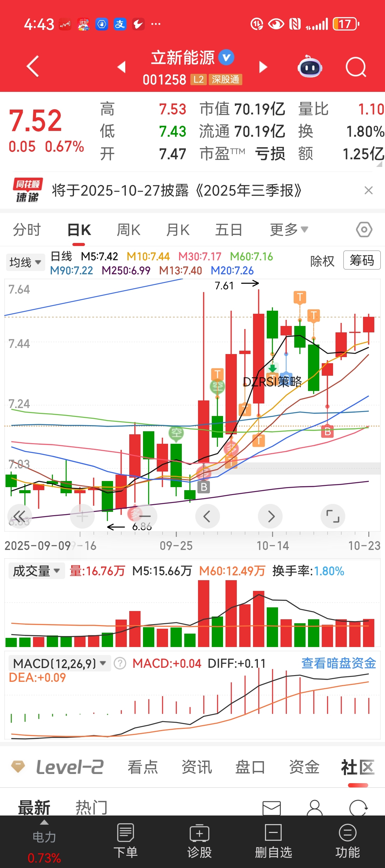Tap the blue V verified badge
This screenshot has height=868, width=385.
[x=226, y=57]
